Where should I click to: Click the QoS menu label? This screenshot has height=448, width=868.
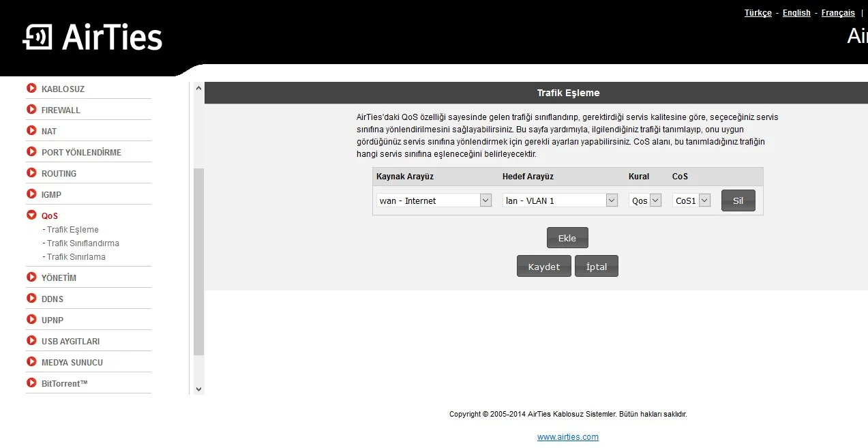tap(50, 216)
